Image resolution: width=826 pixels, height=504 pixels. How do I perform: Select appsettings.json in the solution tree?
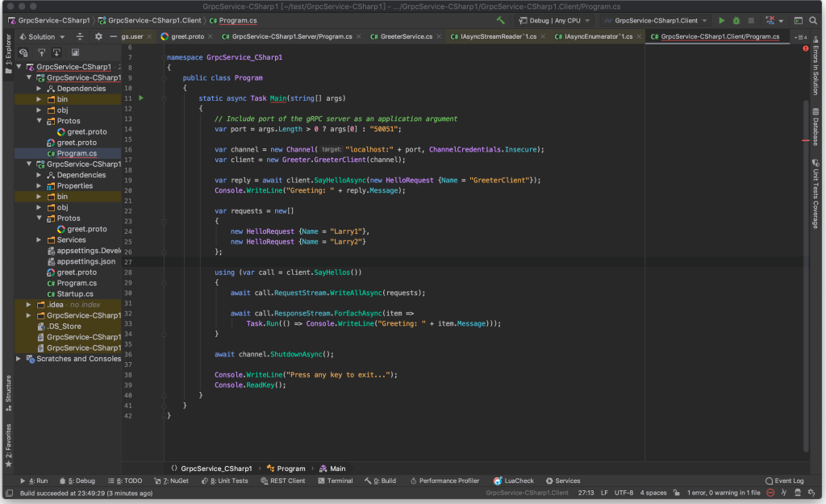coord(81,261)
